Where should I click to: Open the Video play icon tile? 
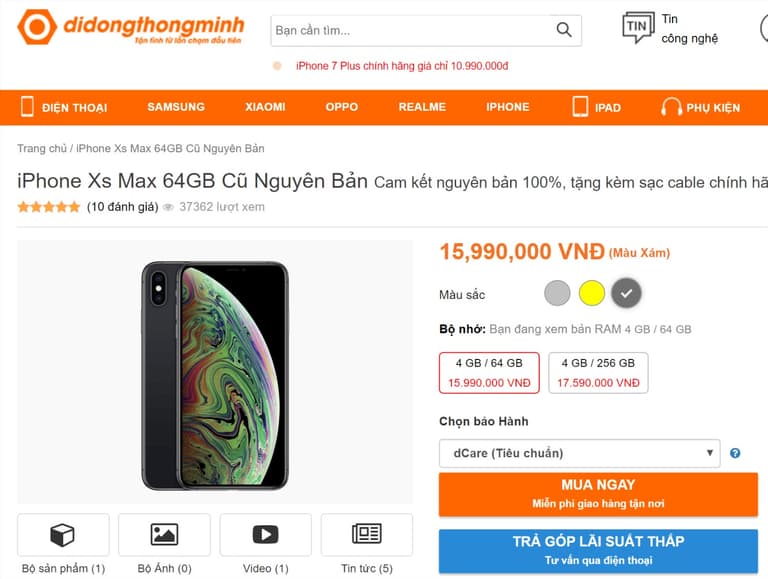coord(265,535)
